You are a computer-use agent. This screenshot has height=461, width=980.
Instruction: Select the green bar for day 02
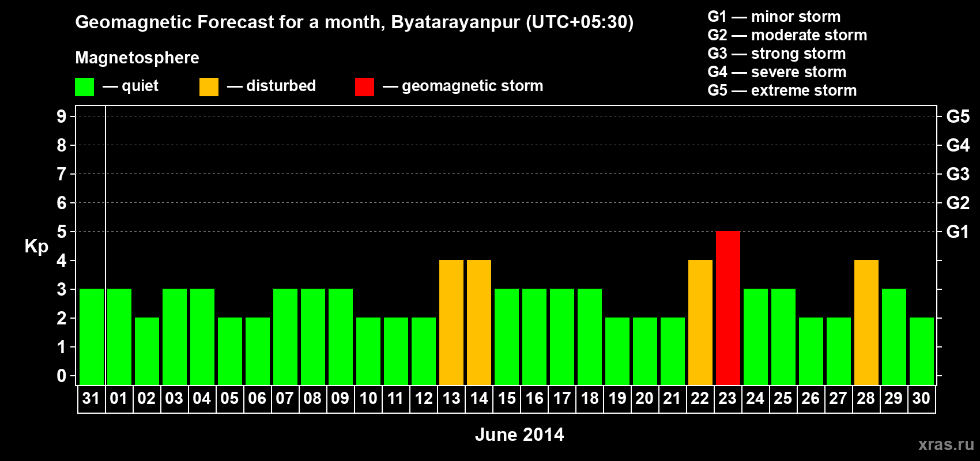pos(147,351)
